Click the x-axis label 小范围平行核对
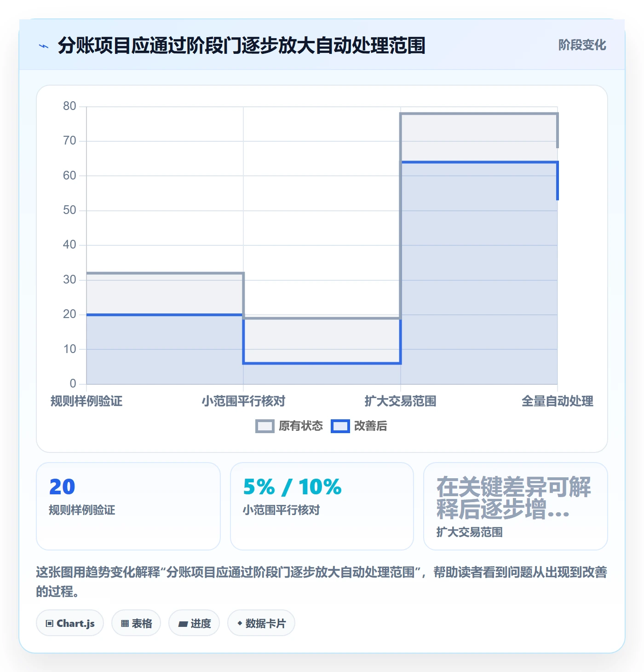Screen dimensions: 644x672 (243, 401)
